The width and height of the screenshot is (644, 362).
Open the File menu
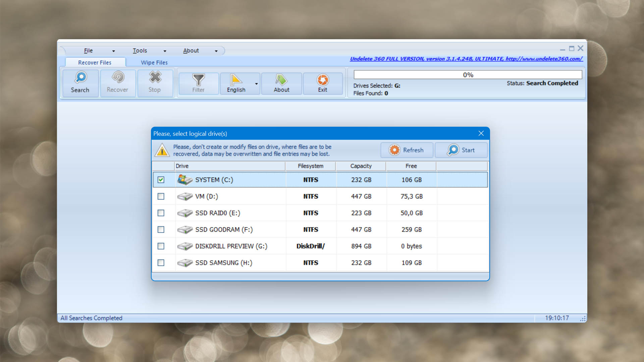[88, 51]
